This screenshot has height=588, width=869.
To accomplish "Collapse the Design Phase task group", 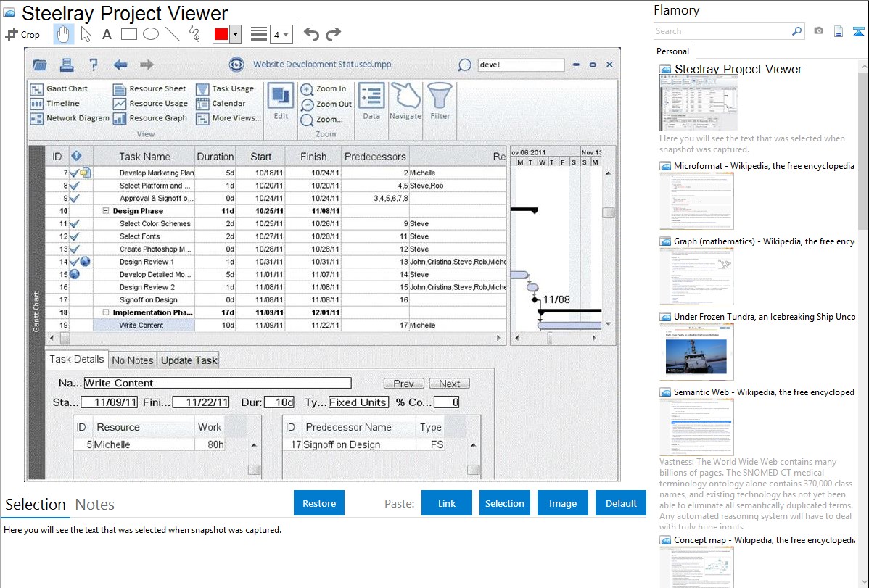I will [106, 211].
